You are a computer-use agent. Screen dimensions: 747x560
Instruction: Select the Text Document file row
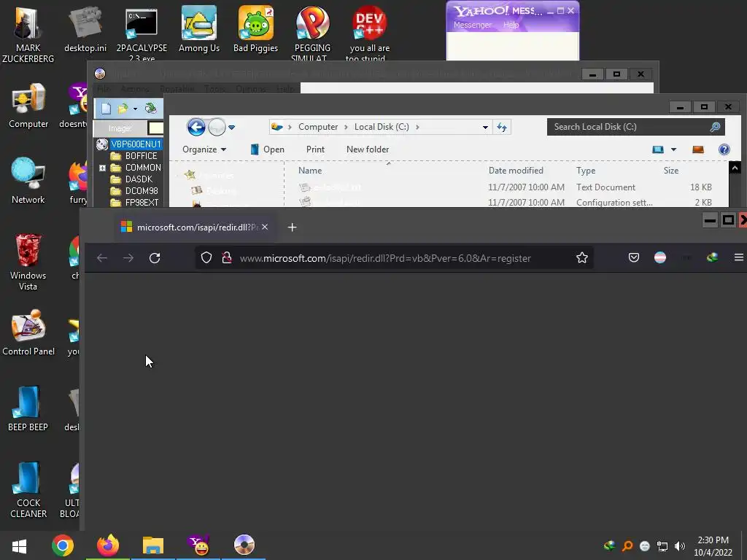pos(505,187)
